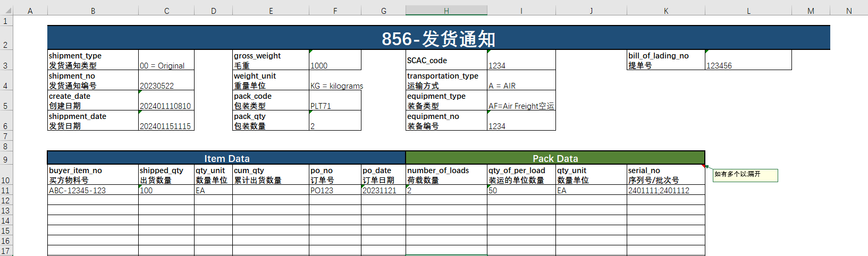868x256 pixels.
Task: Click the po_no value PO123
Action: 335,191
